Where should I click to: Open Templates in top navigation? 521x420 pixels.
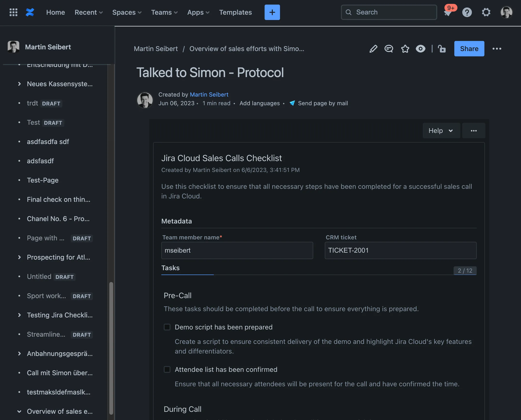(x=235, y=12)
